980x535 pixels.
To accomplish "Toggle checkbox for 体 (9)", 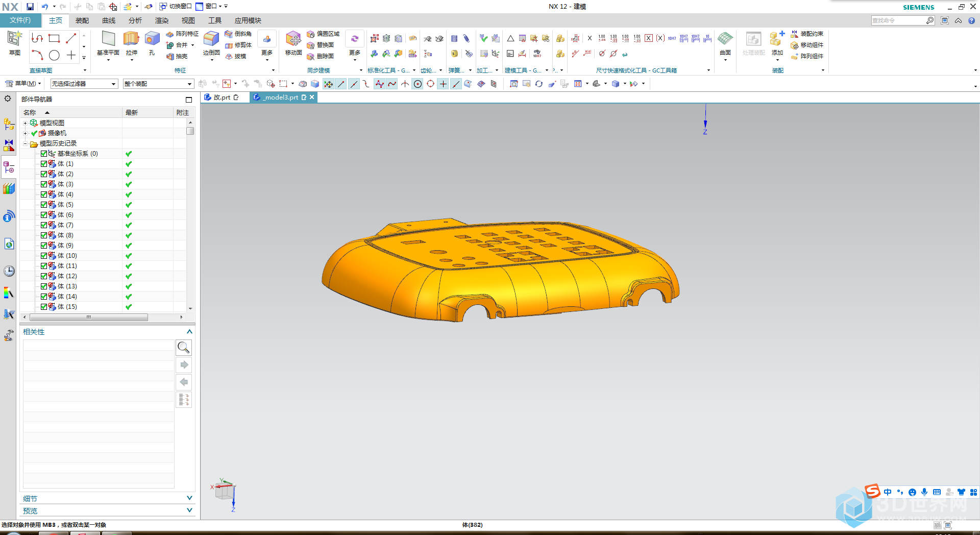I will click(x=44, y=246).
